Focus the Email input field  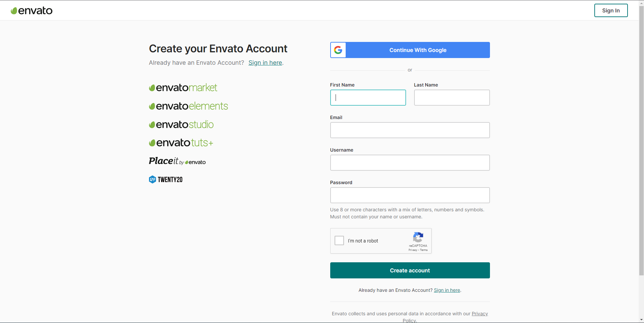tap(410, 130)
